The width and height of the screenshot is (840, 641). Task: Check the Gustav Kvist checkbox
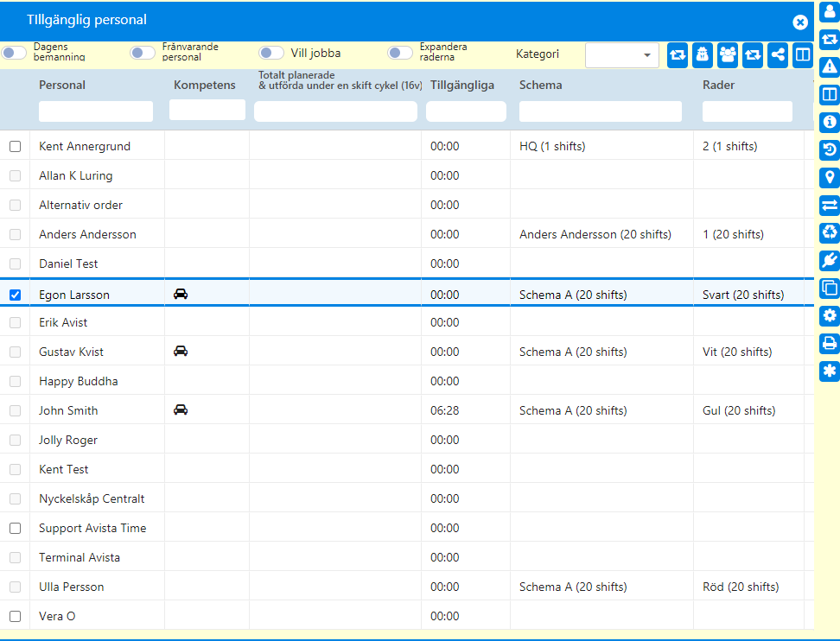click(x=15, y=352)
